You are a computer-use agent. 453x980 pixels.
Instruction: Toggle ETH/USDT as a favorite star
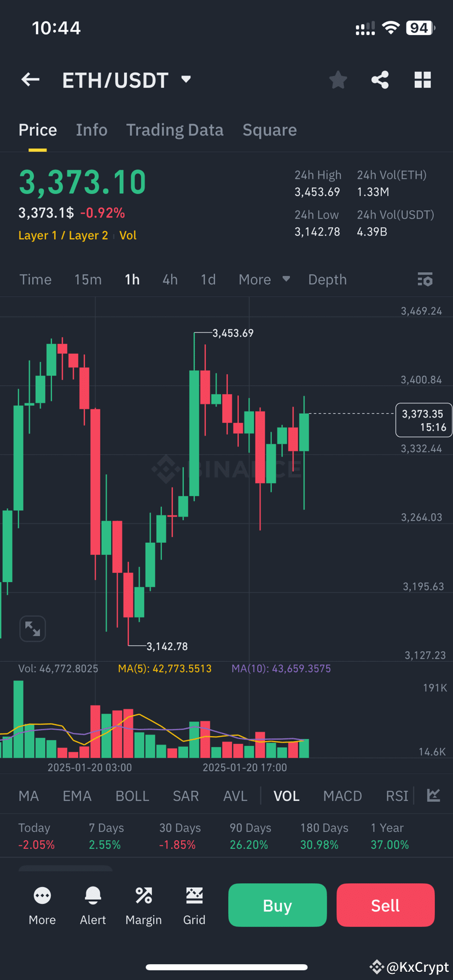[338, 80]
